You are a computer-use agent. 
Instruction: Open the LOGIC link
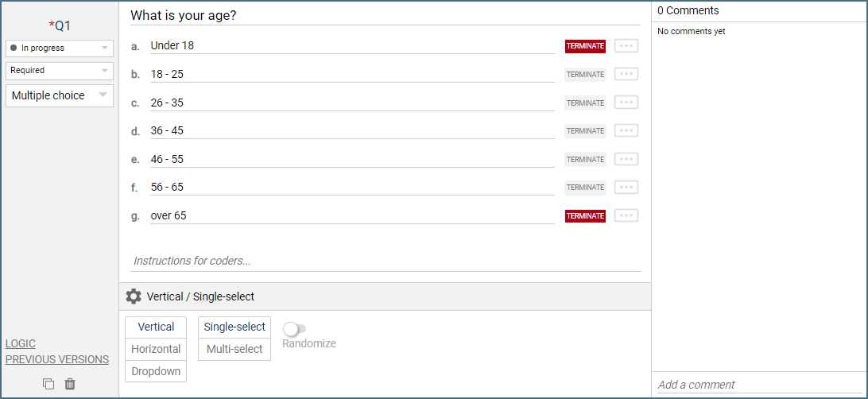[x=21, y=344]
